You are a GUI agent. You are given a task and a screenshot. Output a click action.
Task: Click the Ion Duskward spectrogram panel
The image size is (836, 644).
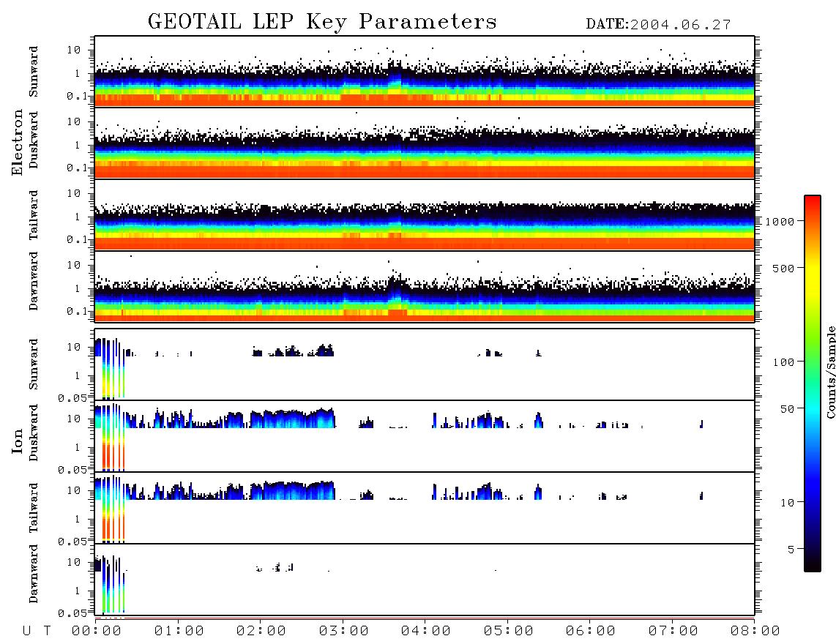425,436
